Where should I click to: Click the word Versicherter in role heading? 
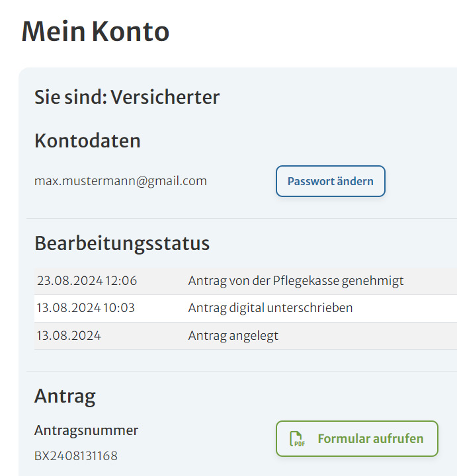click(x=165, y=97)
